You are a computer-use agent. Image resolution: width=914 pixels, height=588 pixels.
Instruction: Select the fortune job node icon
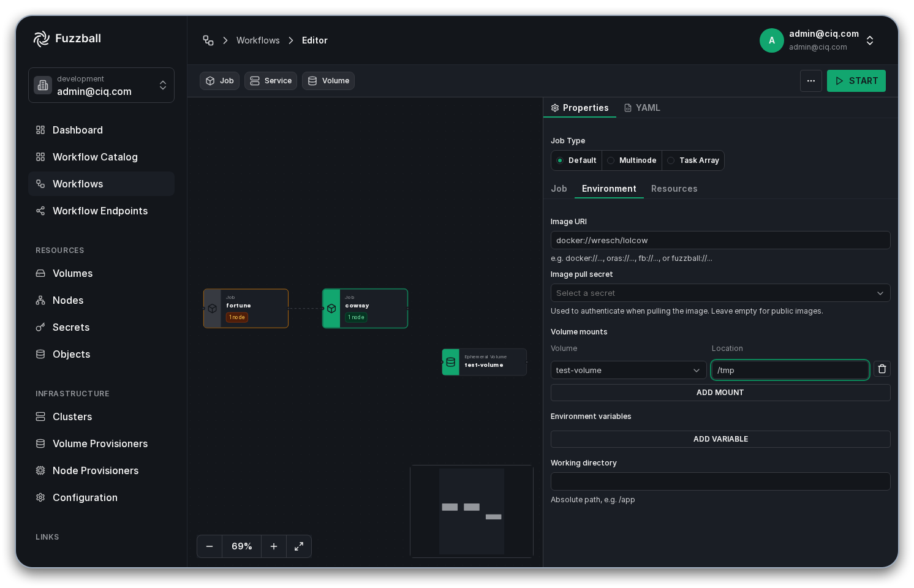(213, 309)
